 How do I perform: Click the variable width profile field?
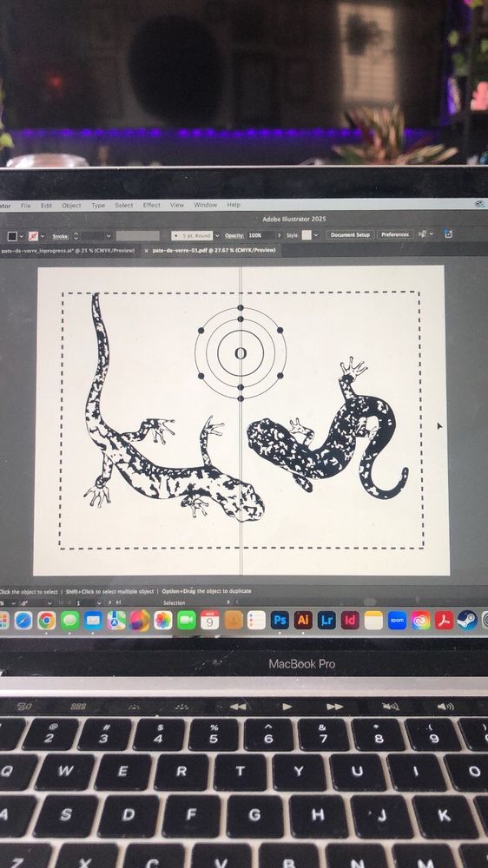coord(137,236)
